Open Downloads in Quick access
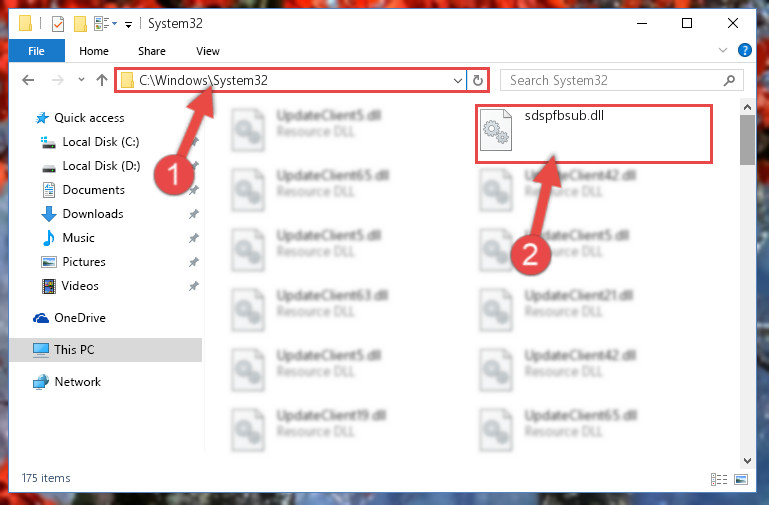 click(x=93, y=214)
